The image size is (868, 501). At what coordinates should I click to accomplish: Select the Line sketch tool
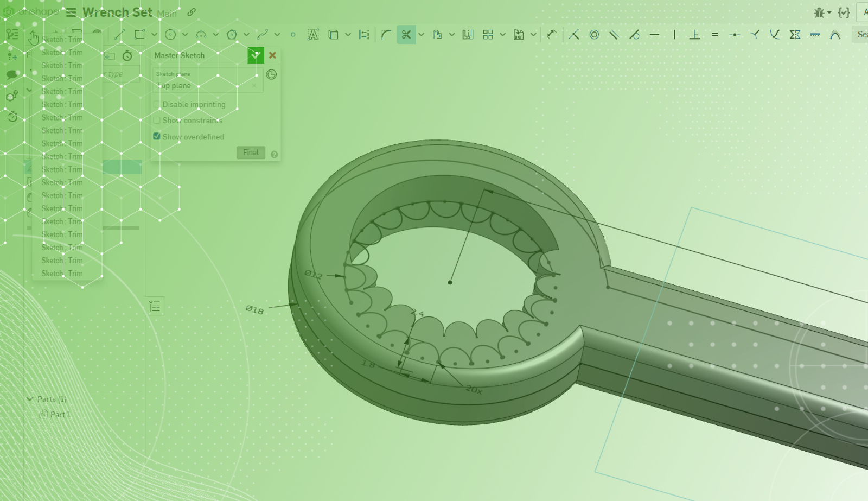119,35
